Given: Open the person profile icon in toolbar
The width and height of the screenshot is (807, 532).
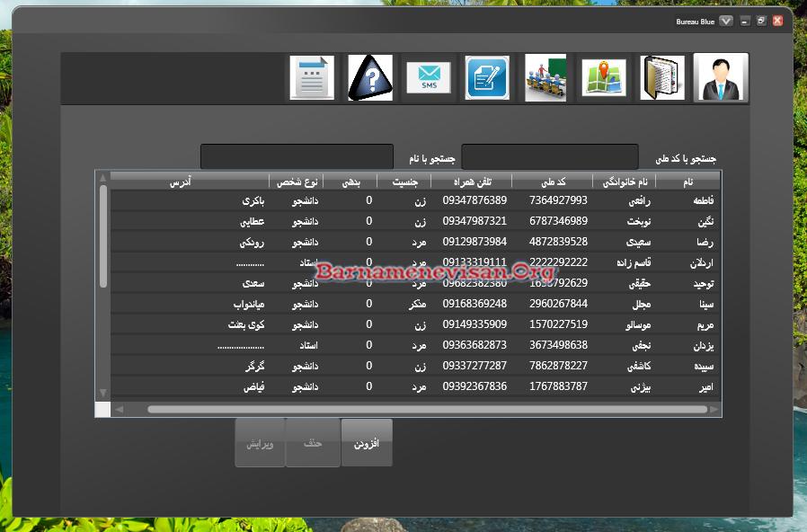Looking at the screenshot, I should point(721,77).
